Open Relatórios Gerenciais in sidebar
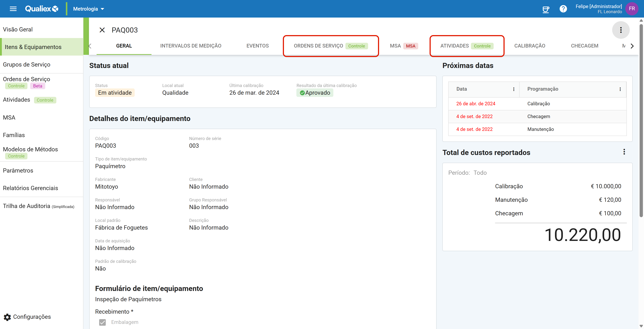This screenshot has width=644, height=329. click(42, 188)
